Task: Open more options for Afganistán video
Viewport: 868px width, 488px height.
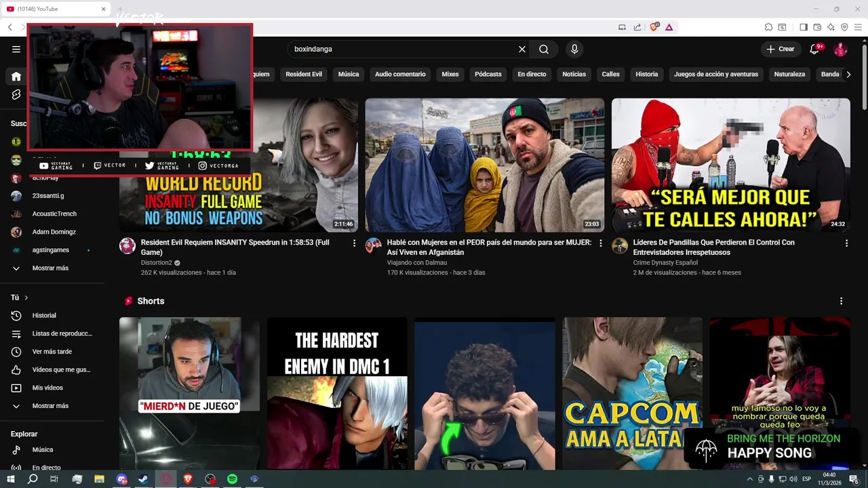Action: (x=600, y=243)
